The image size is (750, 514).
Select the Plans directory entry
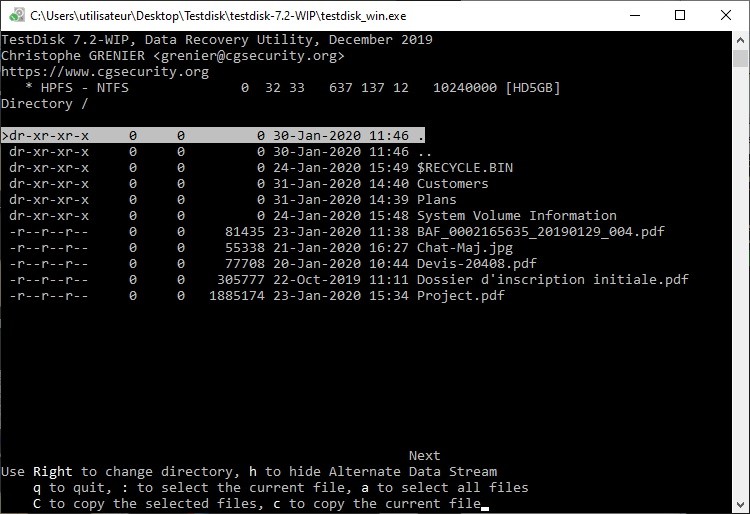click(x=436, y=199)
